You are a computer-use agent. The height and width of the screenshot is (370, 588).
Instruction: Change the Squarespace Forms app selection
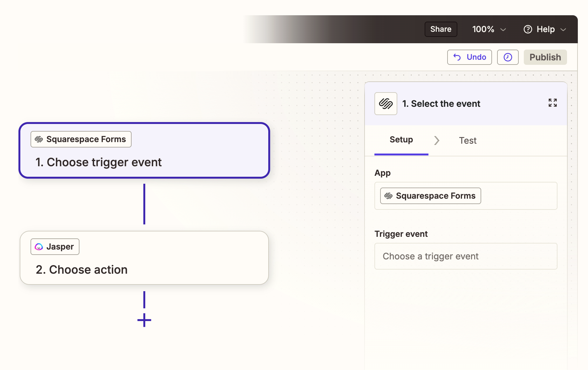(x=466, y=196)
